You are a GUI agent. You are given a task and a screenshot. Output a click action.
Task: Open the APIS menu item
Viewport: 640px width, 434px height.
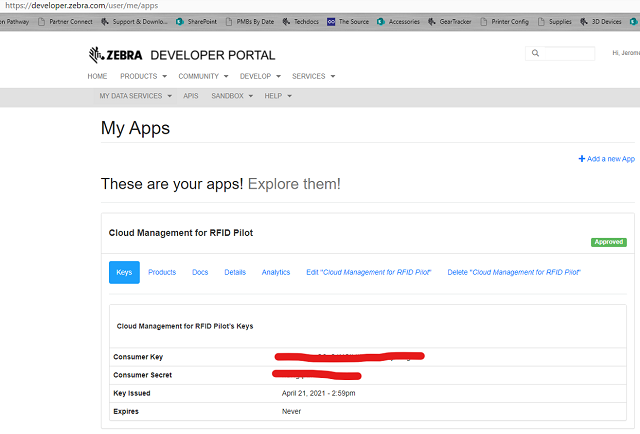tap(191, 96)
